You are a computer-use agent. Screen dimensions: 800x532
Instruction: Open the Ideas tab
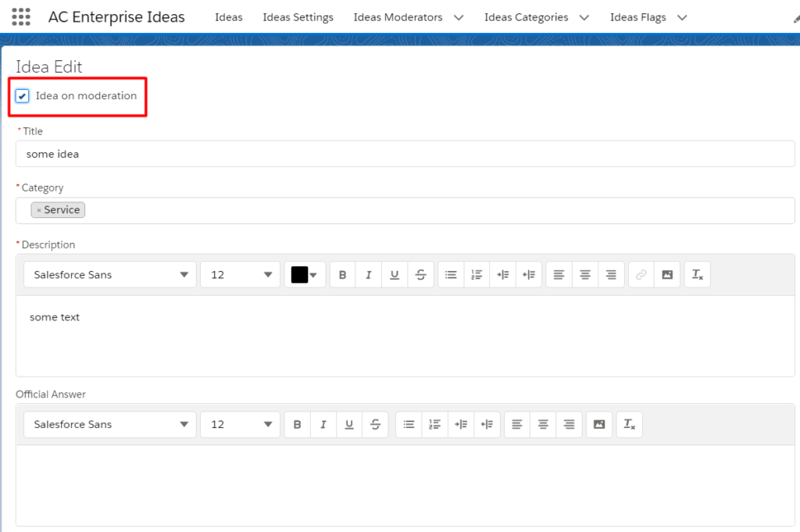[x=229, y=17]
